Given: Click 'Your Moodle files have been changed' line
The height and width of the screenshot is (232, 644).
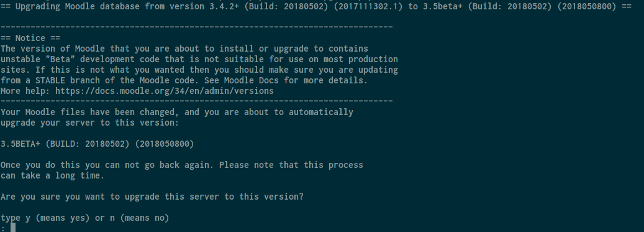Looking at the screenshot, I should (x=176, y=112).
